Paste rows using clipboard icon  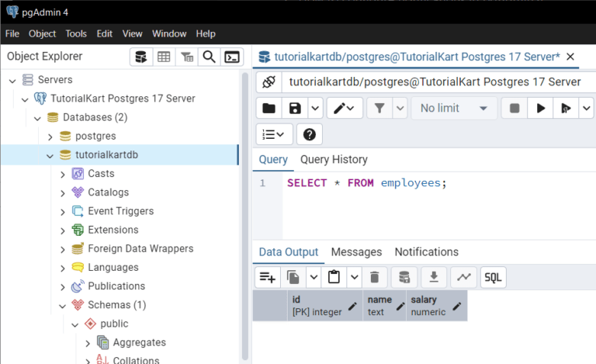pos(334,277)
